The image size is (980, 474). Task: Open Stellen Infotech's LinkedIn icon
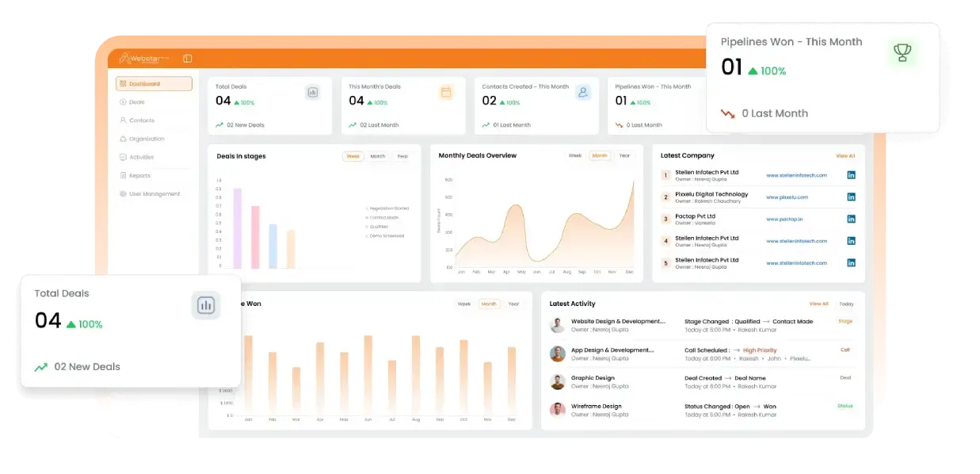coord(851,174)
